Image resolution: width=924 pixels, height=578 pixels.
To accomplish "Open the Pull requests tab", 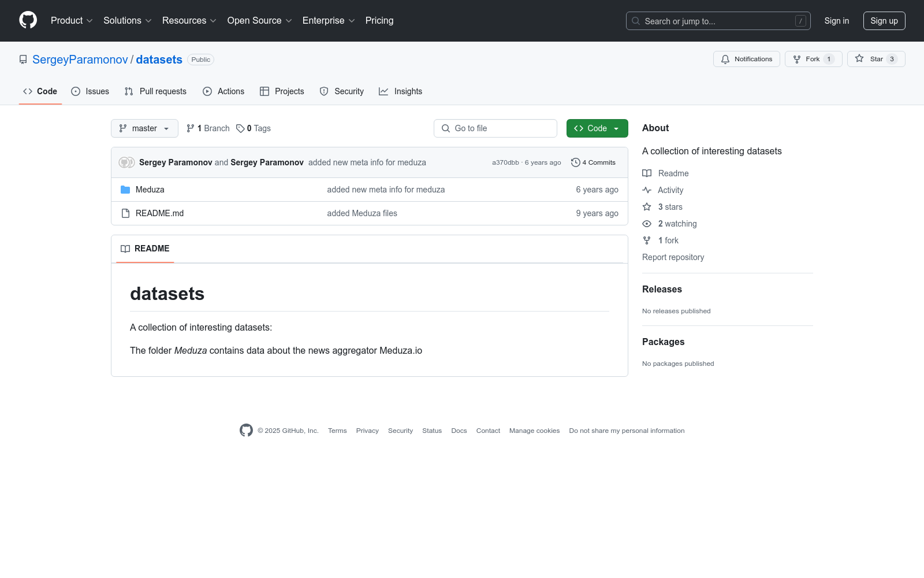I will [x=155, y=91].
